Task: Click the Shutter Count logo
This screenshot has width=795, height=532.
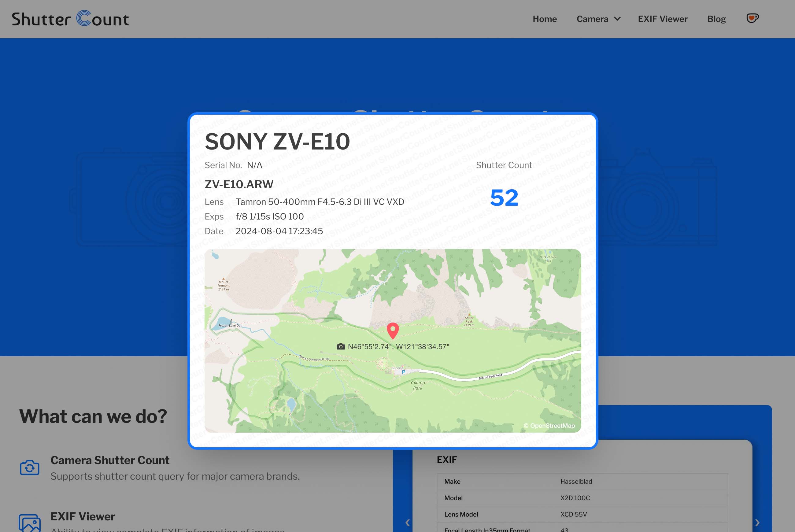Action: 70,19
